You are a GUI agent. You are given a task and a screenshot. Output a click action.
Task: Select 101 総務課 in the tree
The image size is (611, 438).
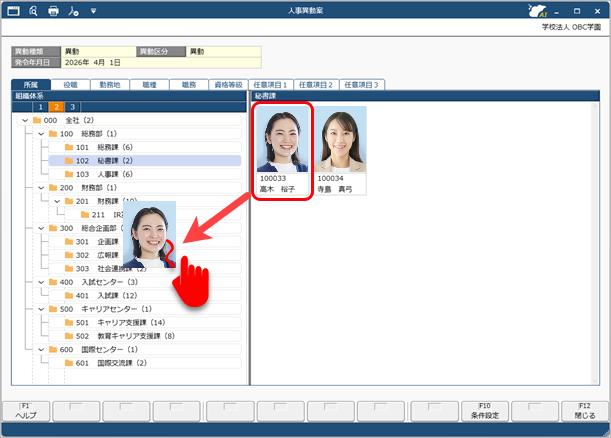[145, 147]
